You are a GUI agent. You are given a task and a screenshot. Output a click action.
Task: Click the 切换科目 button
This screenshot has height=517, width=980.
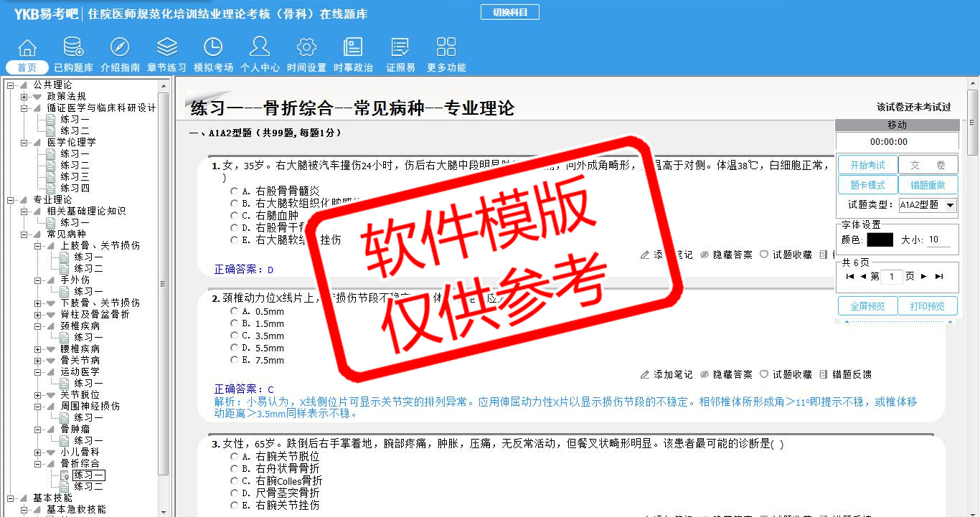tap(509, 12)
